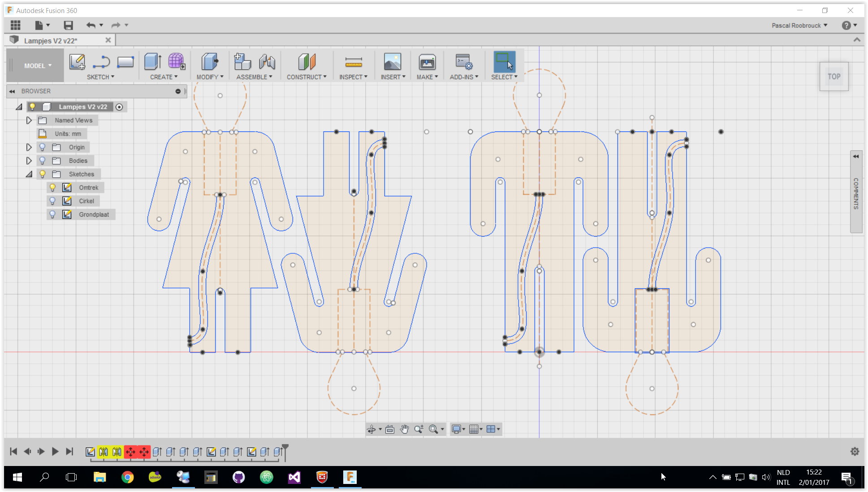Click the Scripts and Add-Ins icon

[464, 62]
